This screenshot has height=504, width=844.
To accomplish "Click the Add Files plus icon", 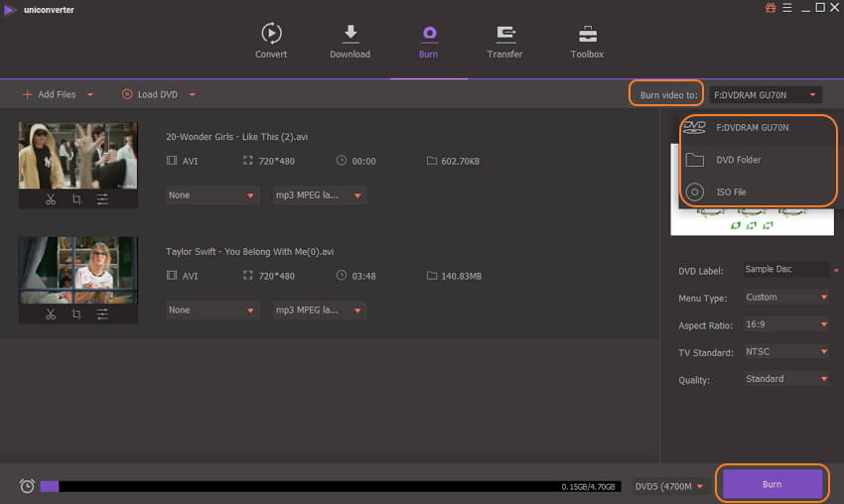I will click(x=28, y=94).
